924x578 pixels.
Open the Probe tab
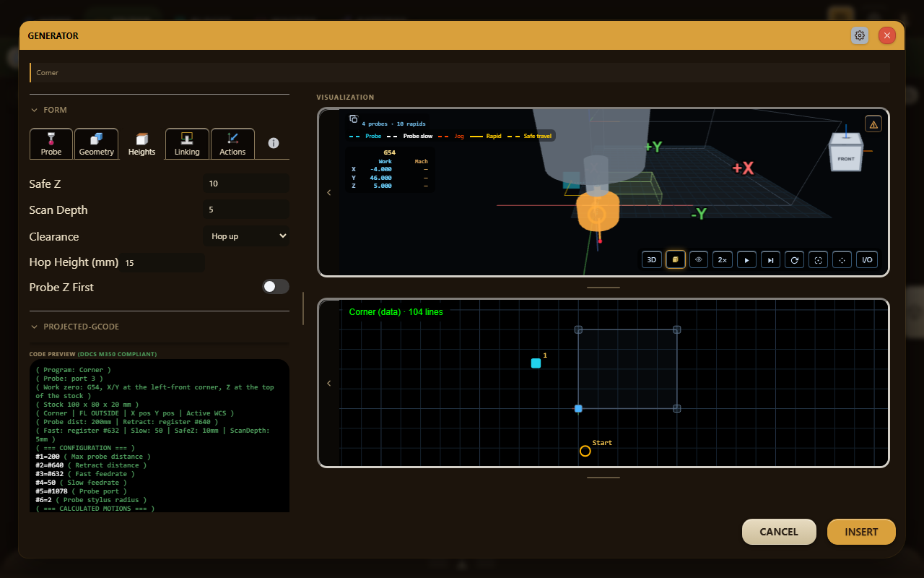point(51,144)
